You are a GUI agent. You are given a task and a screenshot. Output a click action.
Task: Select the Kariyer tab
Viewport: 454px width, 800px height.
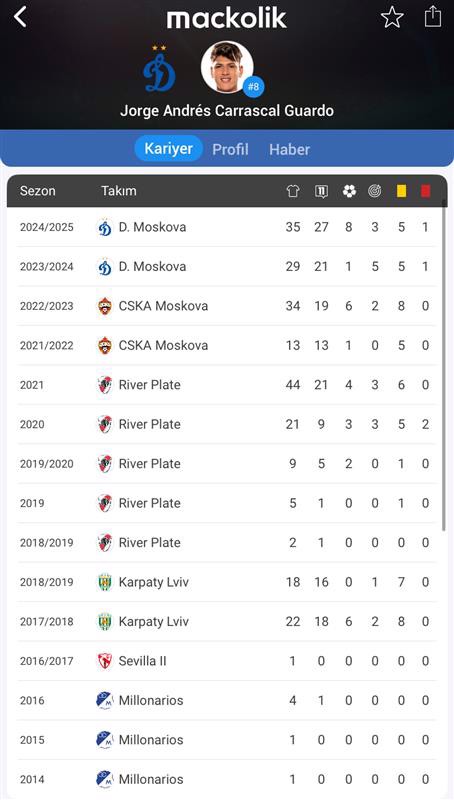point(168,148)
